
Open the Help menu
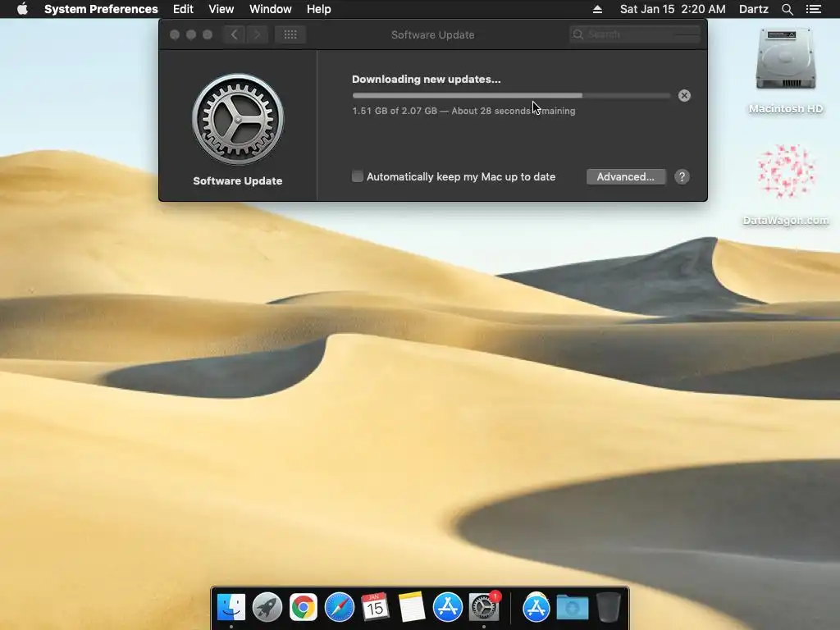pyautogui.click(x=319, y=9)
